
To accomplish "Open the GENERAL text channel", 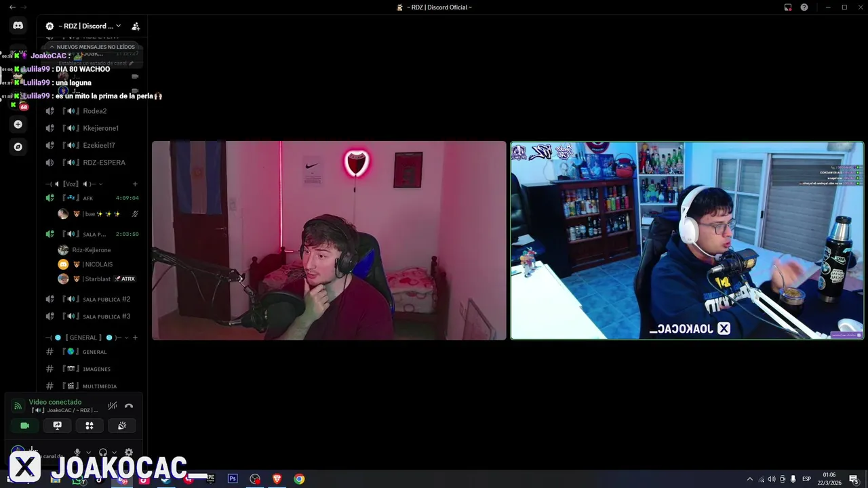I will click(x=92, y=352).
